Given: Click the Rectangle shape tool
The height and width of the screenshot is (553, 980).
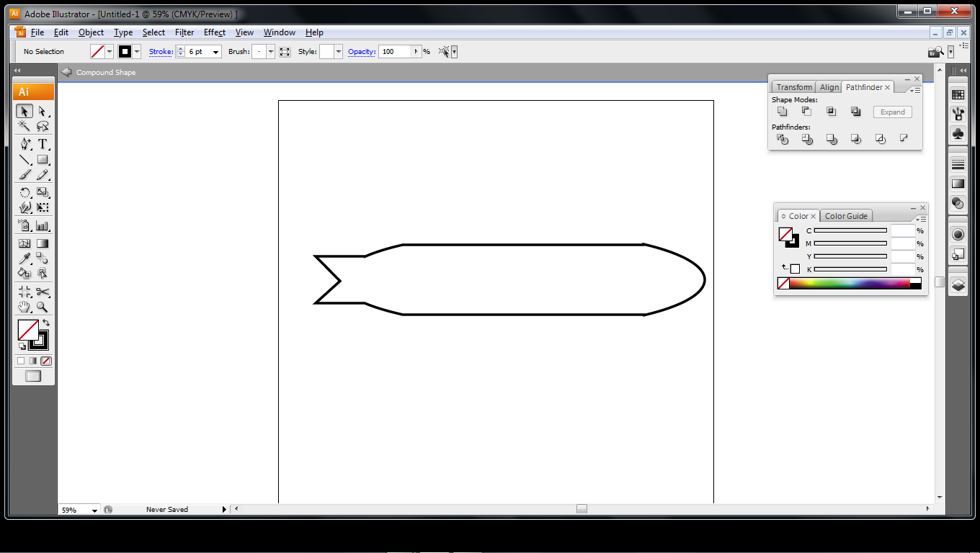Looking at the screenshot, I should click(43, 160).
